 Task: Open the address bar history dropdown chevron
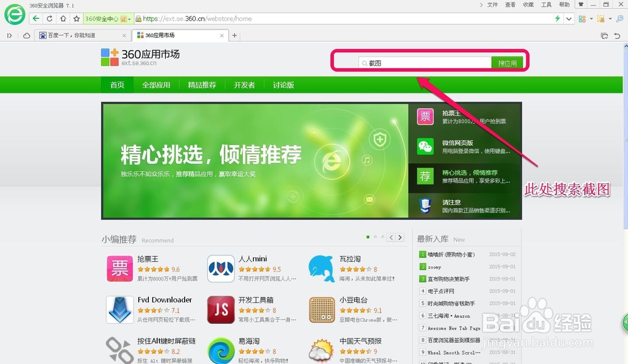point(568,19)
